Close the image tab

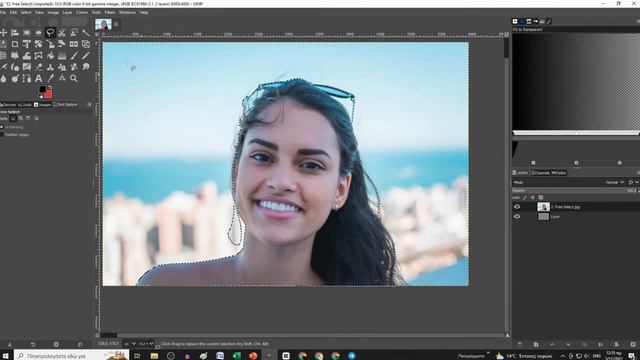tap(116, 24)
